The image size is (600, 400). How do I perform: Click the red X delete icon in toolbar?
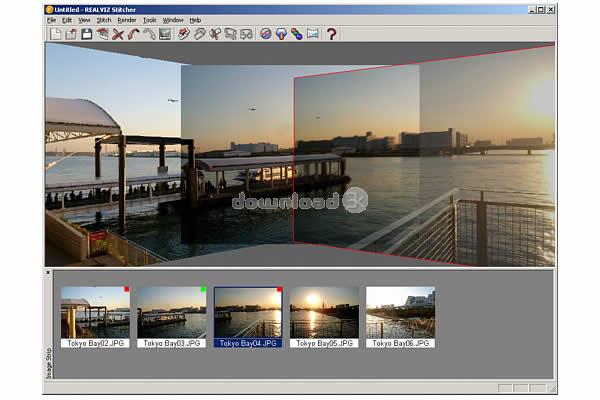point(118,34)
